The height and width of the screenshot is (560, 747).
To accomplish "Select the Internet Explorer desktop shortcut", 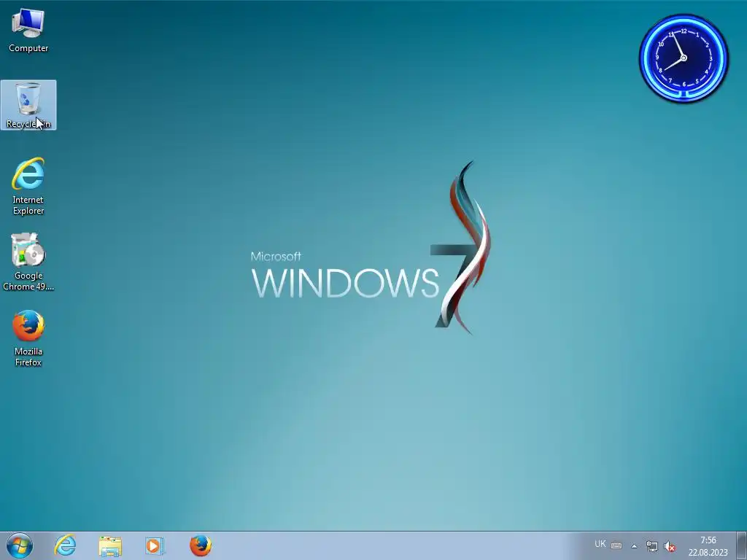I will (28, 186).
